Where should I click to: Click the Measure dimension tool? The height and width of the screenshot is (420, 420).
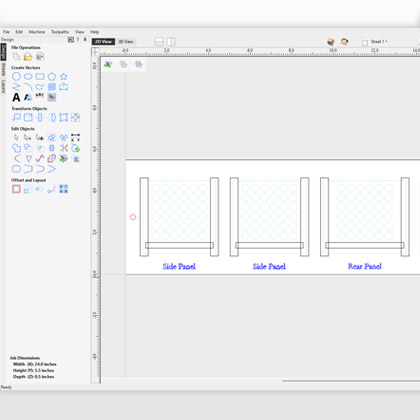[x=76, y=137]
